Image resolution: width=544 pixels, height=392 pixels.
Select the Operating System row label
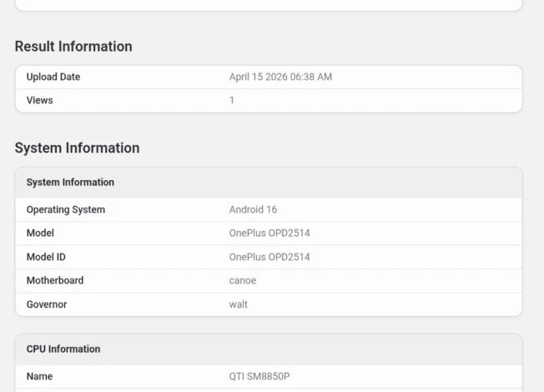click(66, 209)
